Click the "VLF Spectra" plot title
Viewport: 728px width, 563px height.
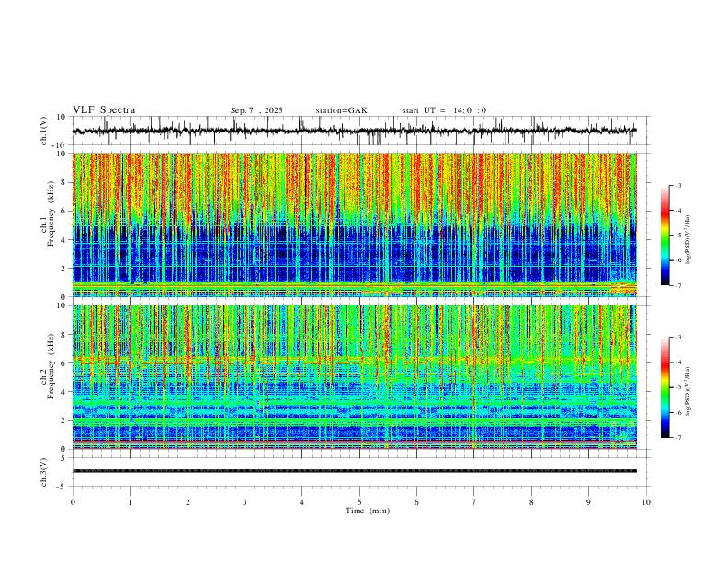click(x=104, y=110)
